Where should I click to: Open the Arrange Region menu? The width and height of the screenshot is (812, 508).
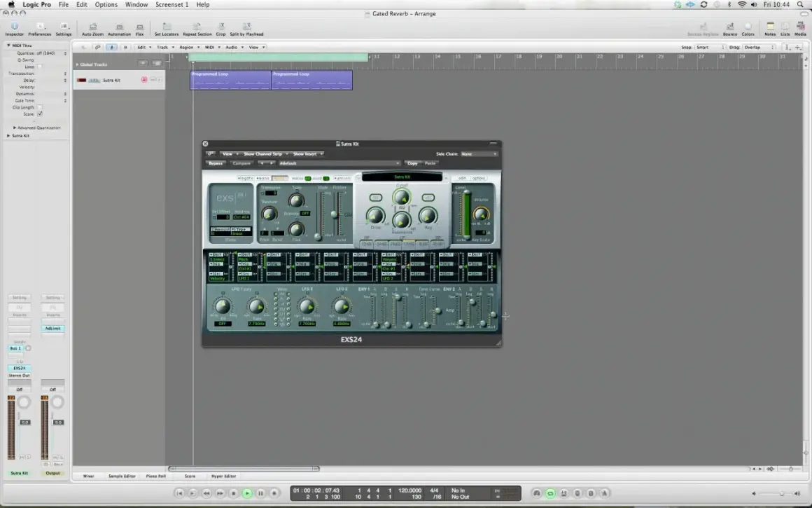click(x=188, y=47)
